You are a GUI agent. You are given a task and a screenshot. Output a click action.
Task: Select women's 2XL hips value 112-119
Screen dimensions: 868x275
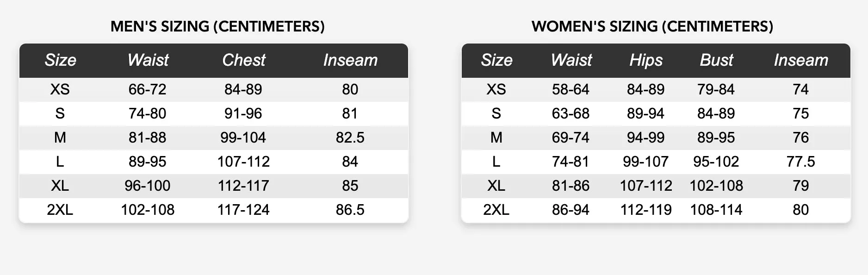[646, 210]
